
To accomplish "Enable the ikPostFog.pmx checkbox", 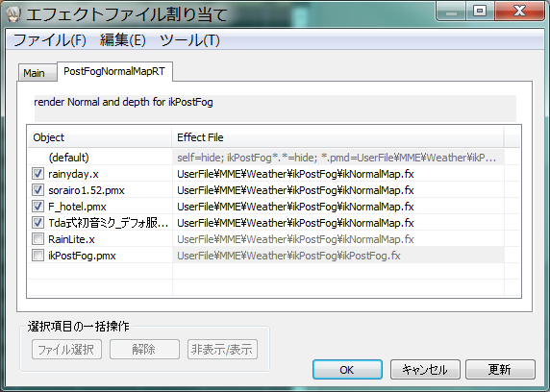I will (x=37, y=256).
